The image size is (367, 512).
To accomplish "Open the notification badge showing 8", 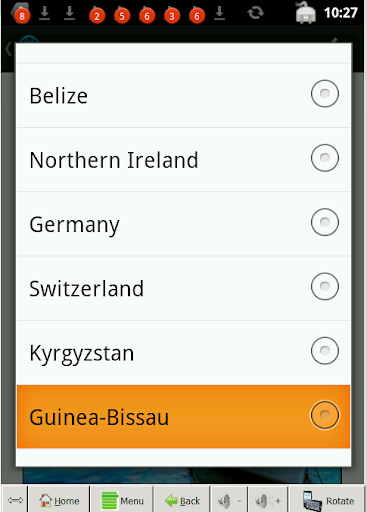I will pyautogui.click(x=21, y=14).
